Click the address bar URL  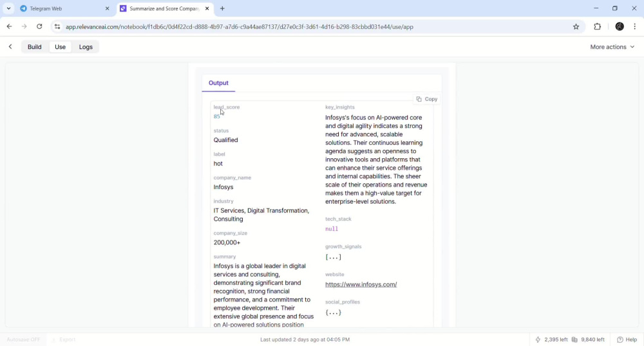coord(240,26)
